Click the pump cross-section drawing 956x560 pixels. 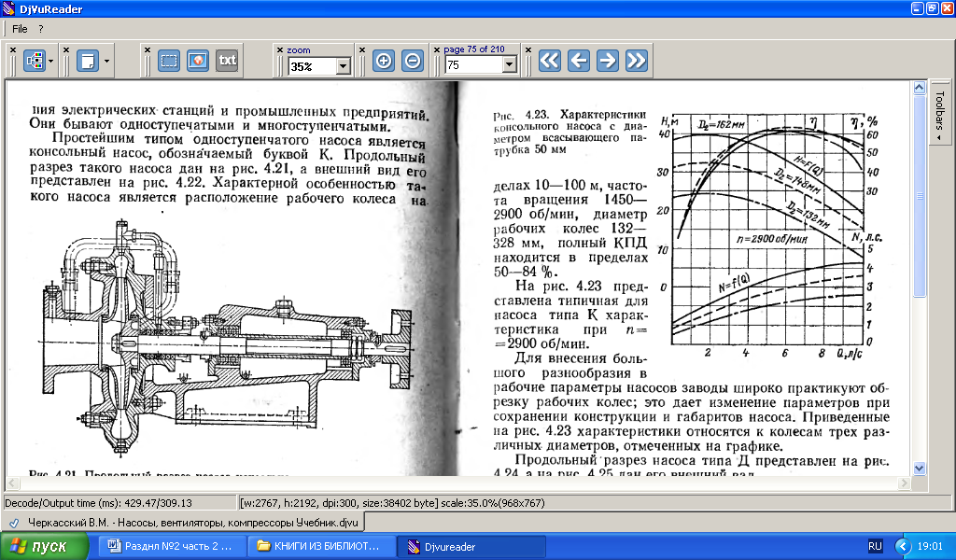tap(226, 338)
